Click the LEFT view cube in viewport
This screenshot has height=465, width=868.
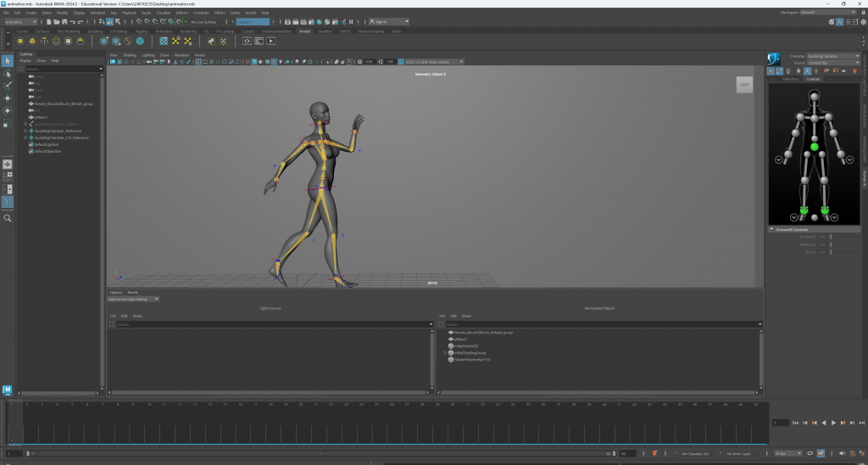743,85
